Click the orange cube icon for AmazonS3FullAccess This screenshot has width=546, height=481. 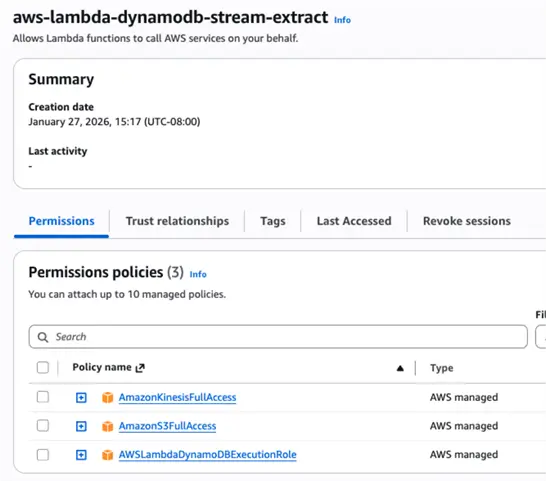pos(108,426)
